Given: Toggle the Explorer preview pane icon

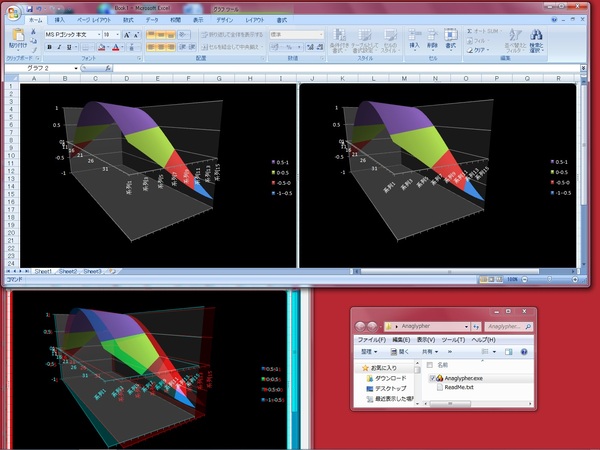Looking at the screenshot, I should 508,352.
